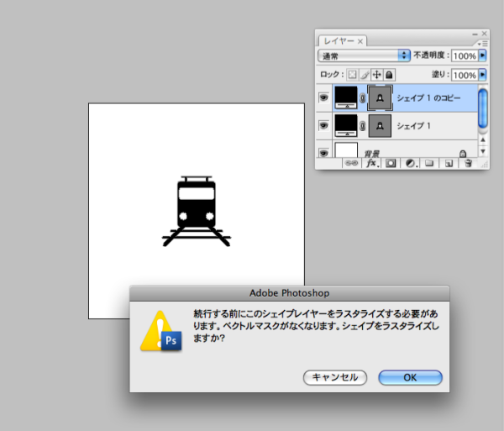Open the 不透明度 opacity slider arrow

(x=482, y=55)
